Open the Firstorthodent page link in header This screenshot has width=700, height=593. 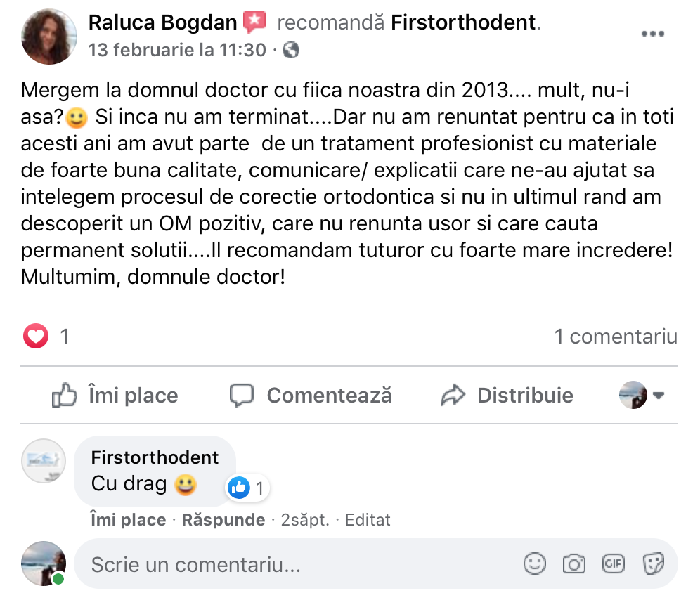(463, 23)
